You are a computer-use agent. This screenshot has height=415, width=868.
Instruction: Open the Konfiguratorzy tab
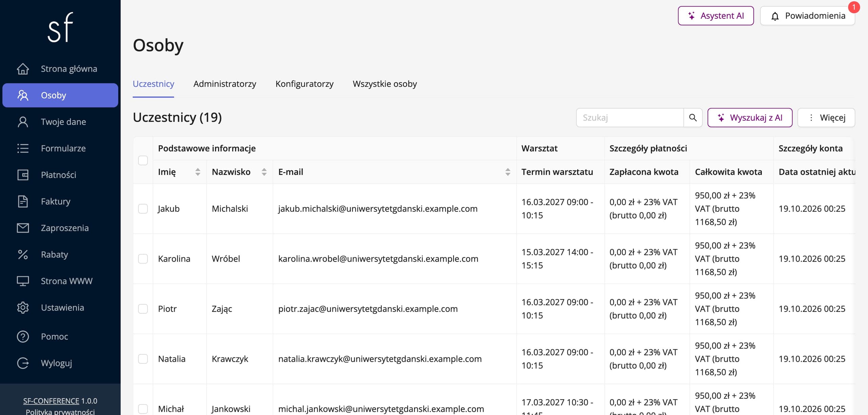point(304,84)
